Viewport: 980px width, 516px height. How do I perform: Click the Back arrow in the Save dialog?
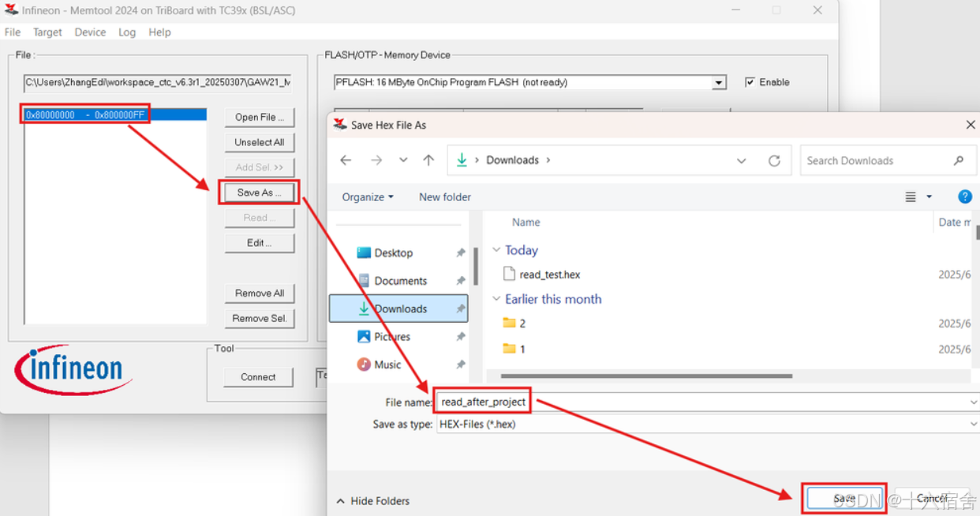click(346, 160)
